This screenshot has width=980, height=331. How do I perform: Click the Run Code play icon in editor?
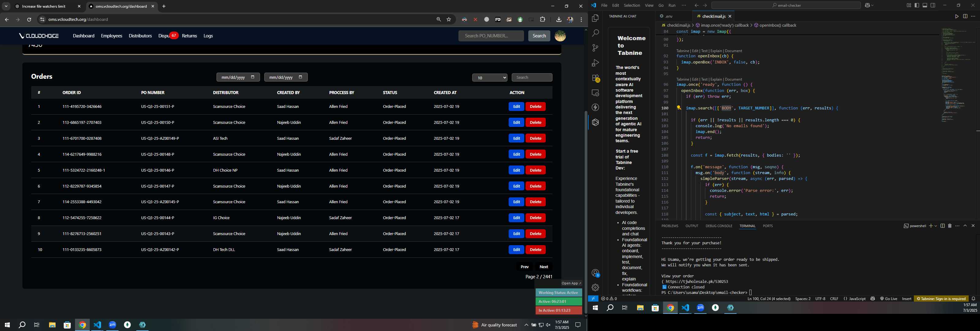(x=956, y=16)
